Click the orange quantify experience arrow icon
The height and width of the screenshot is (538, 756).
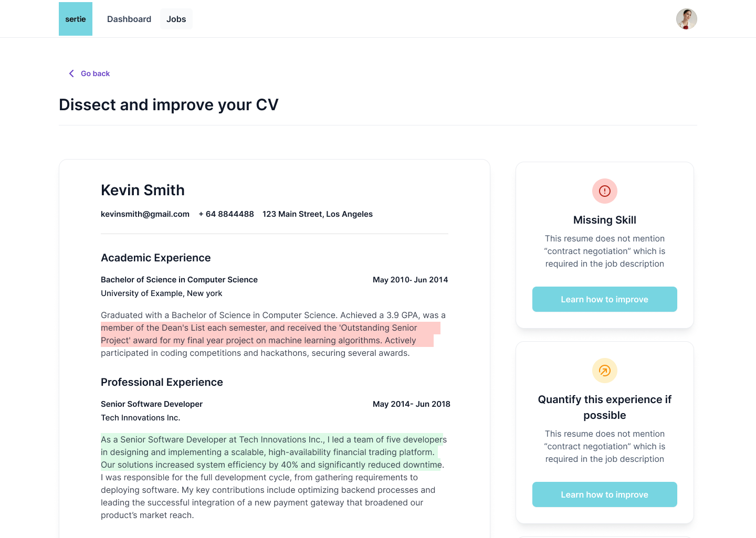tap(604, 371)
